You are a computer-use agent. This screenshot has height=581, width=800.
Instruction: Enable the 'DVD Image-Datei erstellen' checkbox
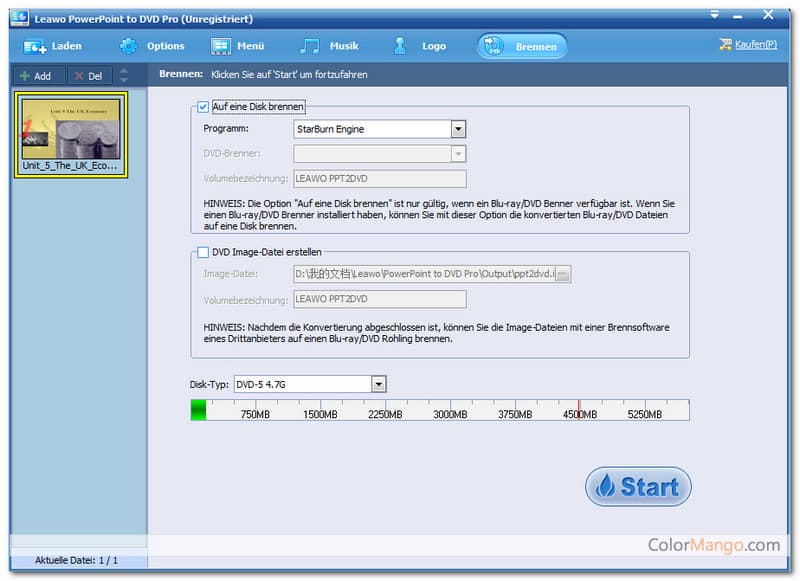click(x=203, y=252)
